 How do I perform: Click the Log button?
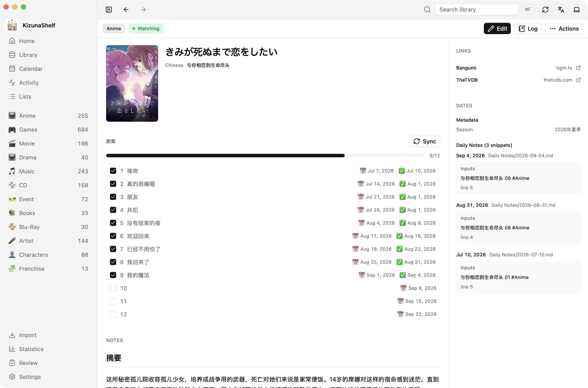[x=528, y=28]
